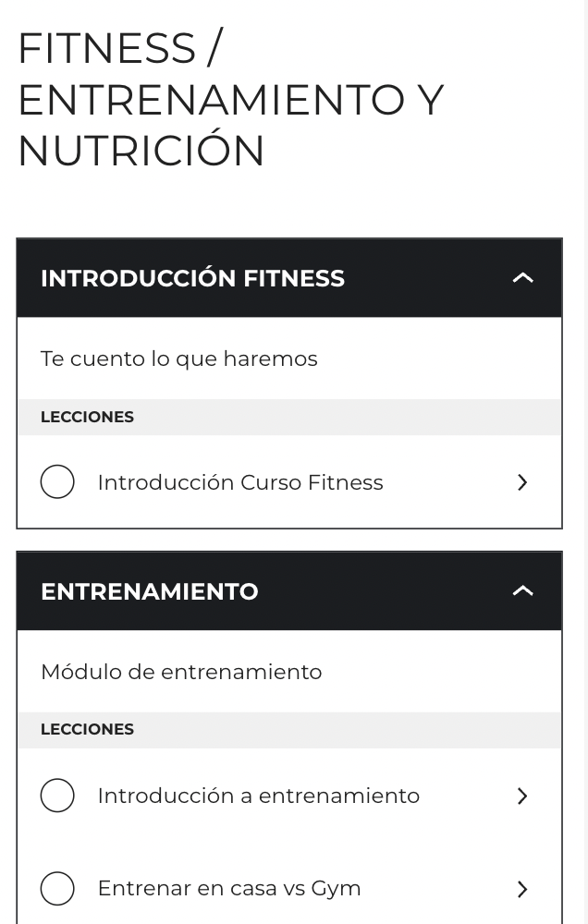588x924 pixels.
Task: Open the Introducción a entrenamiento lesson link
Action: pos(258,796)
